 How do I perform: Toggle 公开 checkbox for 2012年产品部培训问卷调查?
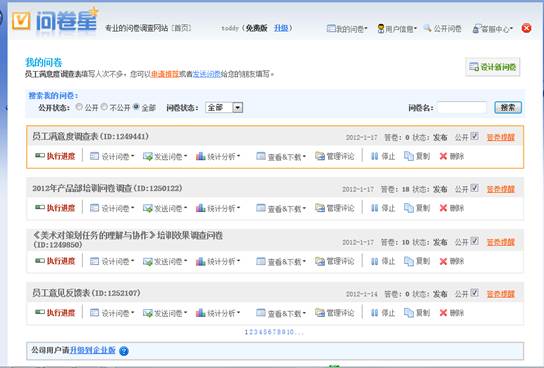click(x=475, y=188)
